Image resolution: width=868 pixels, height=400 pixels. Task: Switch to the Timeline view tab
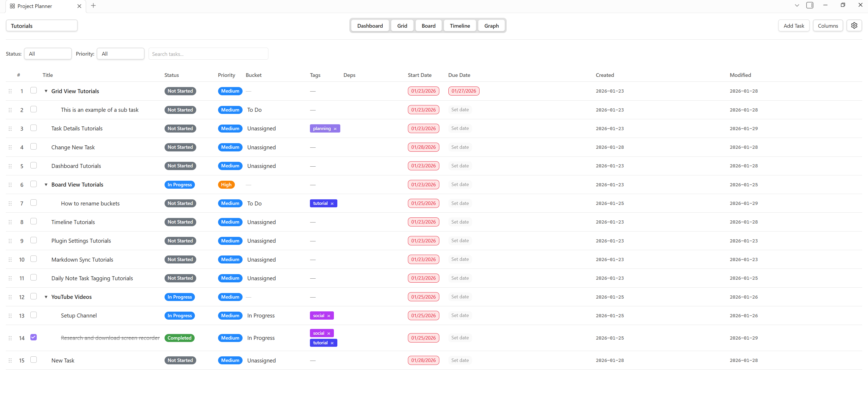pos(460,26)
